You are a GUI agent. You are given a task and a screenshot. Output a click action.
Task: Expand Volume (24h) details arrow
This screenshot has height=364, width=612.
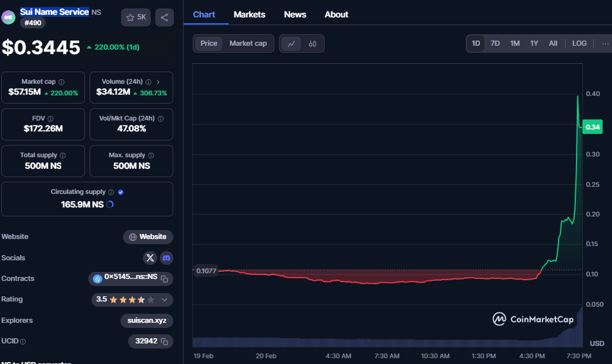(x=158, y=82)
